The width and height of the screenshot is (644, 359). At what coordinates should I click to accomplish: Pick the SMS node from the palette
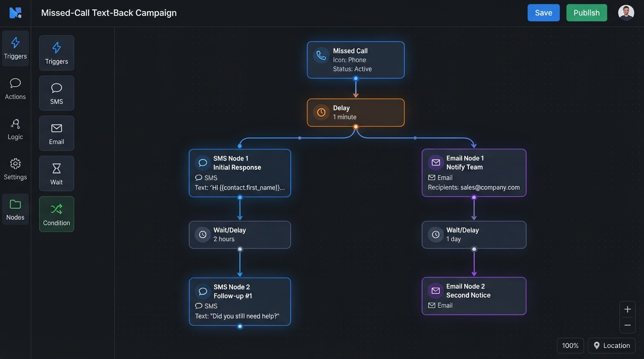(x=57, y=93)
